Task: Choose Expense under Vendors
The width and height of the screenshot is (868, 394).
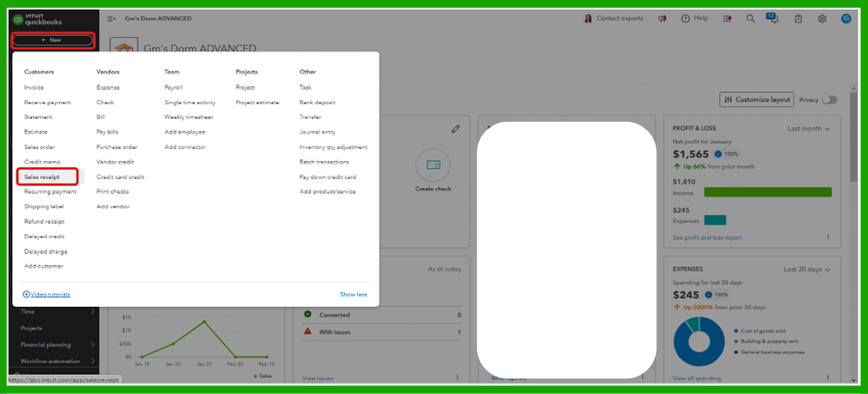Action: point(108,88)
